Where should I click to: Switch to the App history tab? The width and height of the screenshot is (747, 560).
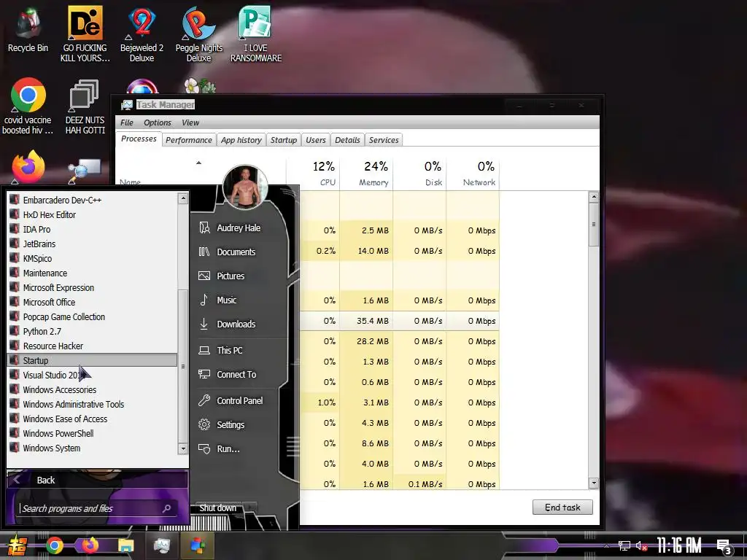[241, 140]
